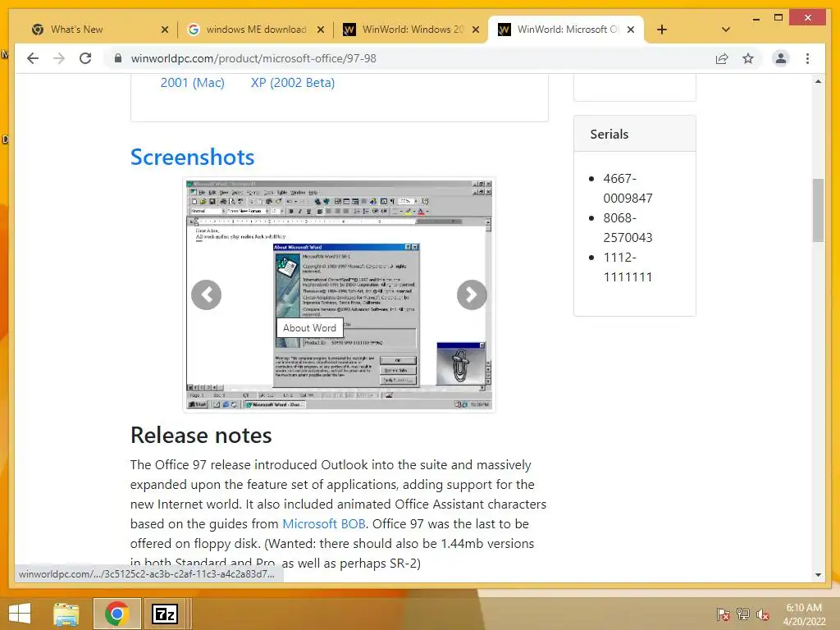Select serial 1112-1111111

(x=628, y=267)
